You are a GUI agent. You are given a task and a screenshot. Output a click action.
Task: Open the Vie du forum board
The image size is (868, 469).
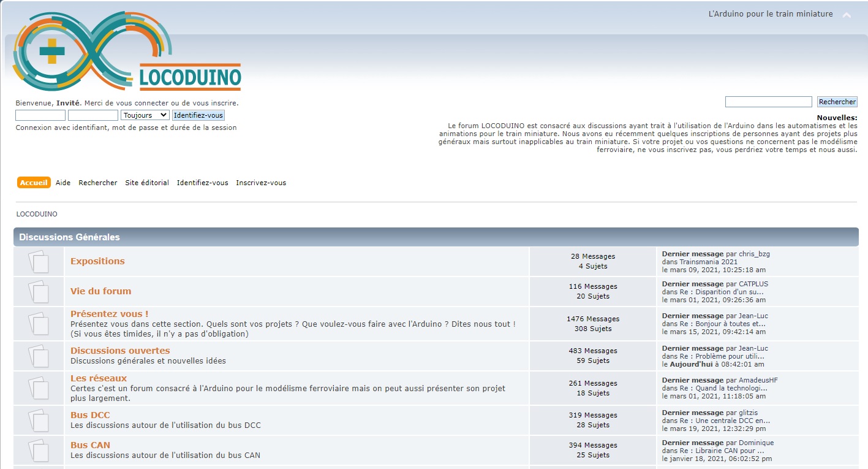click(101, 291)
